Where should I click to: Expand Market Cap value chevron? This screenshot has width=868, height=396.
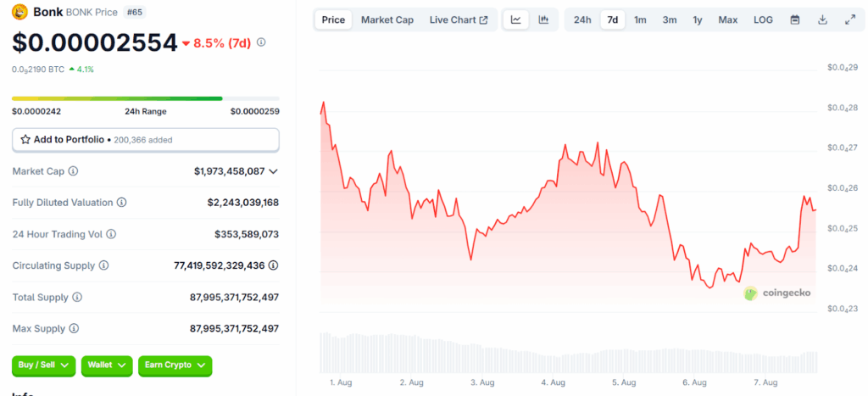pyautogui.click(x=273, y=171)
